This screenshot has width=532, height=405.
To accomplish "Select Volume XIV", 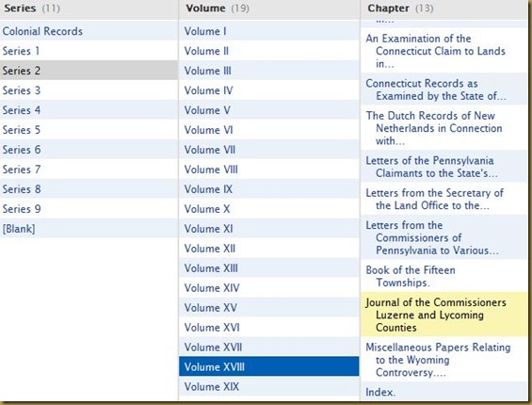I will pos(268,287).
